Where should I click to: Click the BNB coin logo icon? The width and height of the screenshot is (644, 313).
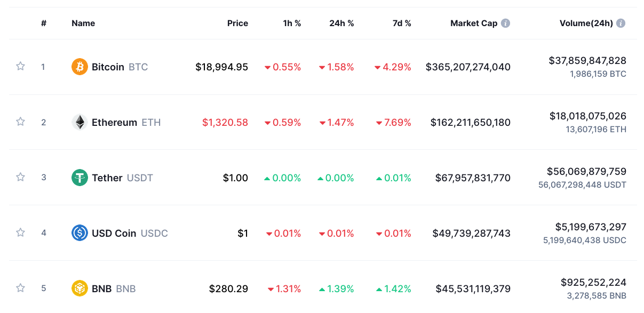click(79, 288)
